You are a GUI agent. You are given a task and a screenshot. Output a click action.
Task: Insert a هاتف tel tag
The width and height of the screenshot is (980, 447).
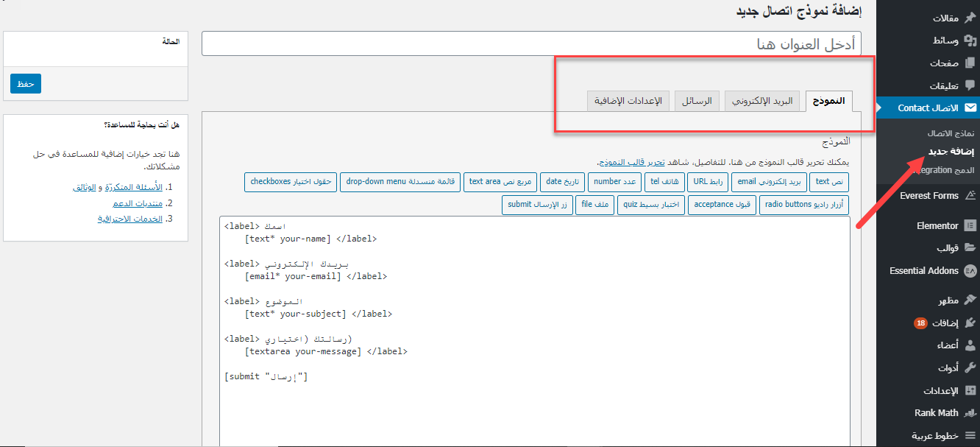664,182
